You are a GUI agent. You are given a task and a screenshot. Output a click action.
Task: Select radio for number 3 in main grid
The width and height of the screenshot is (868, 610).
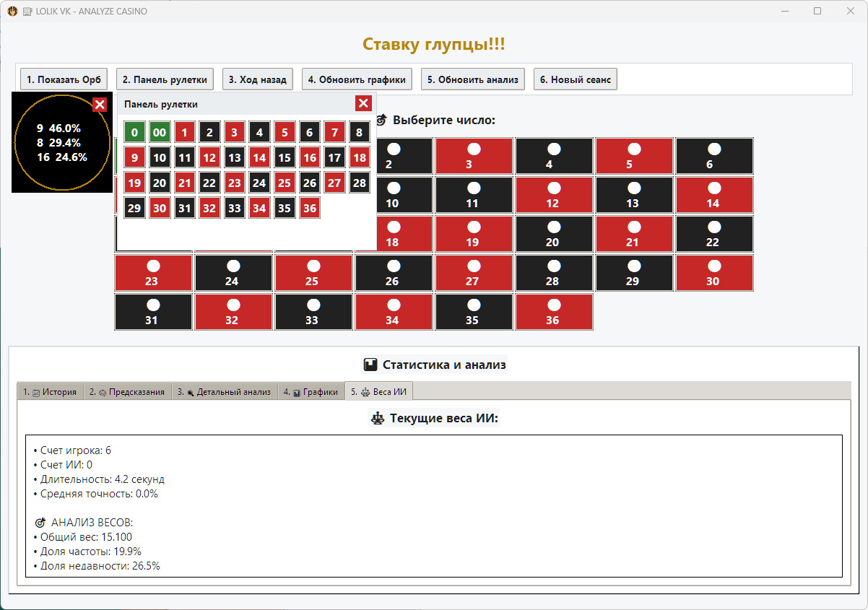click(474, 149)
